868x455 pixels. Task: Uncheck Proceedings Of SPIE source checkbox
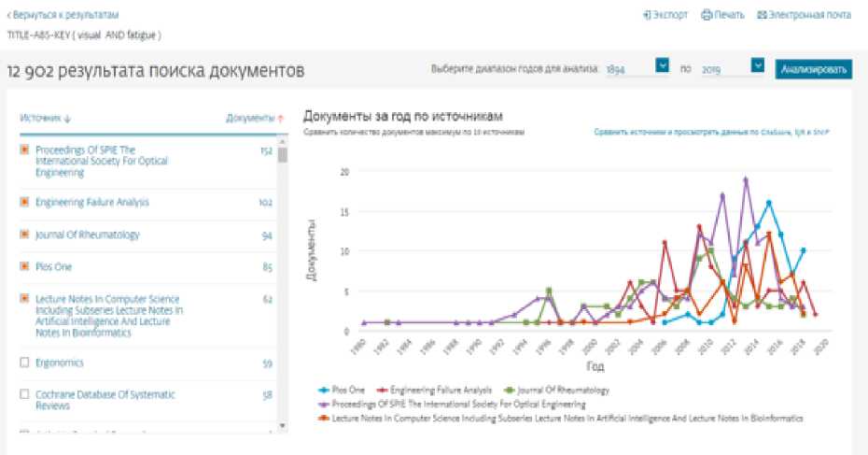coord(25,149)
